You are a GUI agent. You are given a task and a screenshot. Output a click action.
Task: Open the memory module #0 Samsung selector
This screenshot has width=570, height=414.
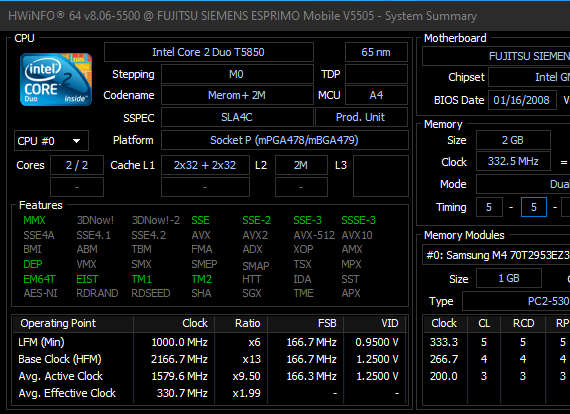(x=496, y=255)
